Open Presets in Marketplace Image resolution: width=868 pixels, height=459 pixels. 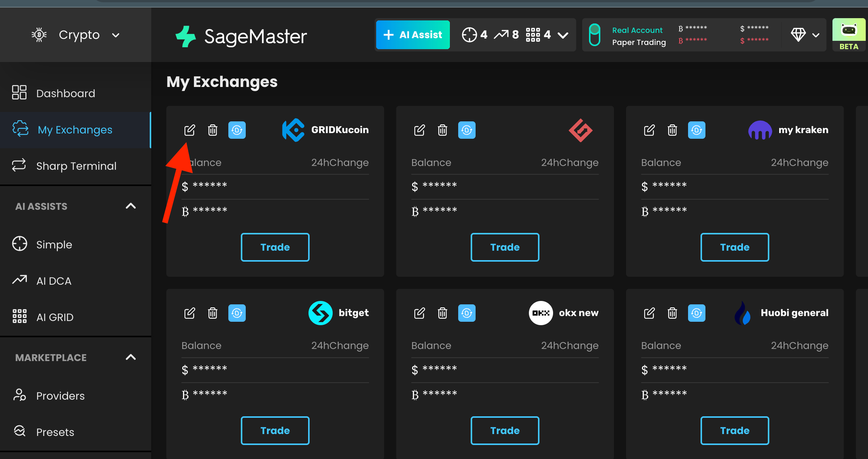pyautogui.click(x=76, y=432)
